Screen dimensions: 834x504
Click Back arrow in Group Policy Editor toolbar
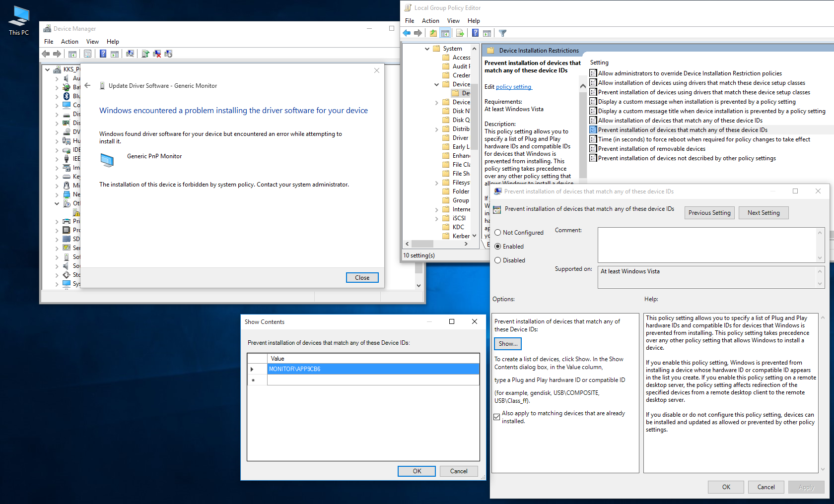coord(407,33)
